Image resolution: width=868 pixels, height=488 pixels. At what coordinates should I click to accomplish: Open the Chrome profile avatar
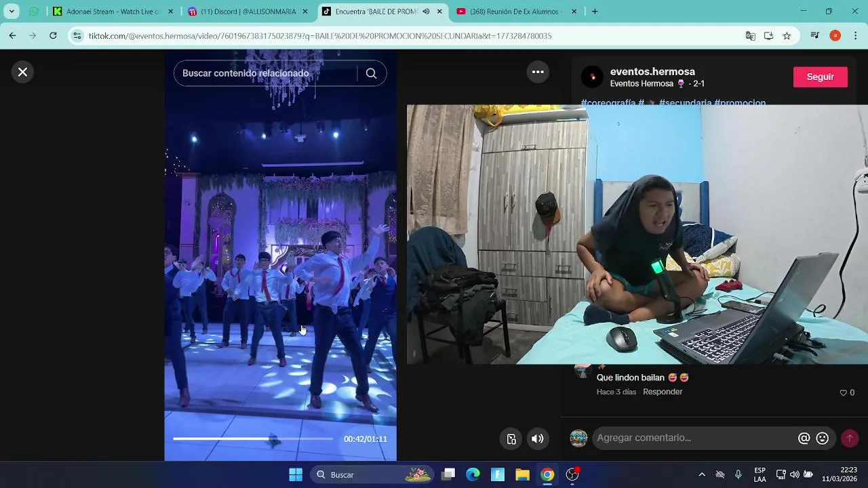[835, 36]
